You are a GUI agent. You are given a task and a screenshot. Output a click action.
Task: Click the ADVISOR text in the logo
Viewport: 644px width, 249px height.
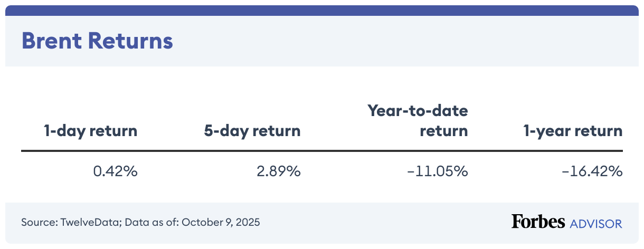(596, 224)
